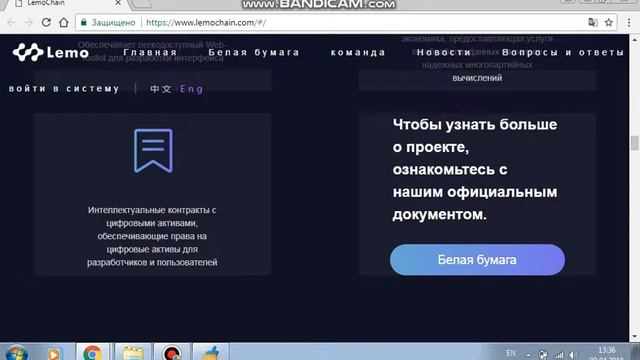Viewport: 640px width, 360px height.
Task: Bookmark this page with the star icon
Action: 609,22
